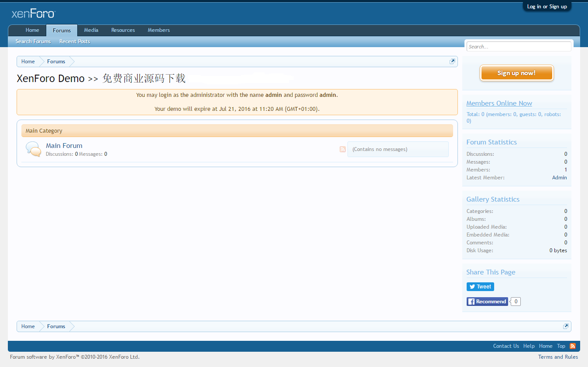
Task: Click Home in the top breadcrumb
Action: coord(28,62)
